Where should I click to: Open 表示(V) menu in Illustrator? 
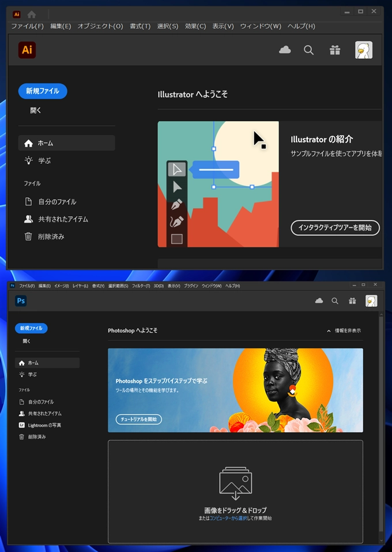[223, 26]
